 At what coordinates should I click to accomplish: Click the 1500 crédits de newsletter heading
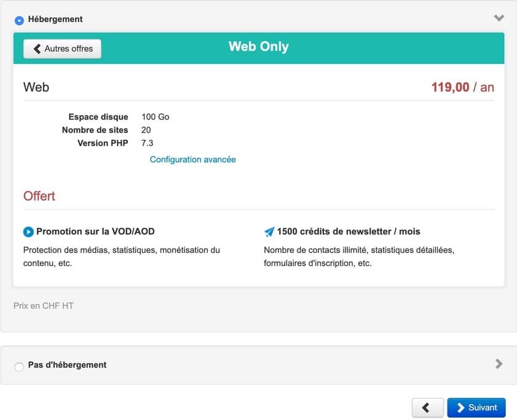coord(349,231)
